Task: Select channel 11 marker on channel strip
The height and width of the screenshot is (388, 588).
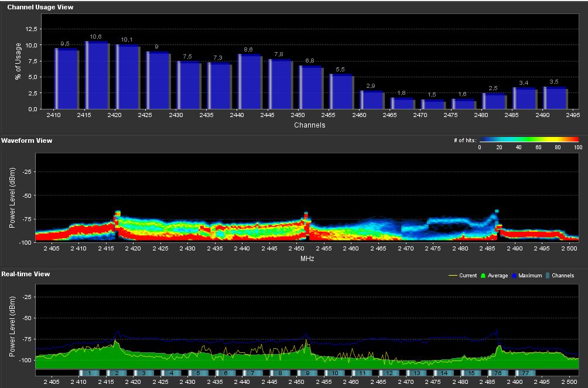Action: coord(363,373)
